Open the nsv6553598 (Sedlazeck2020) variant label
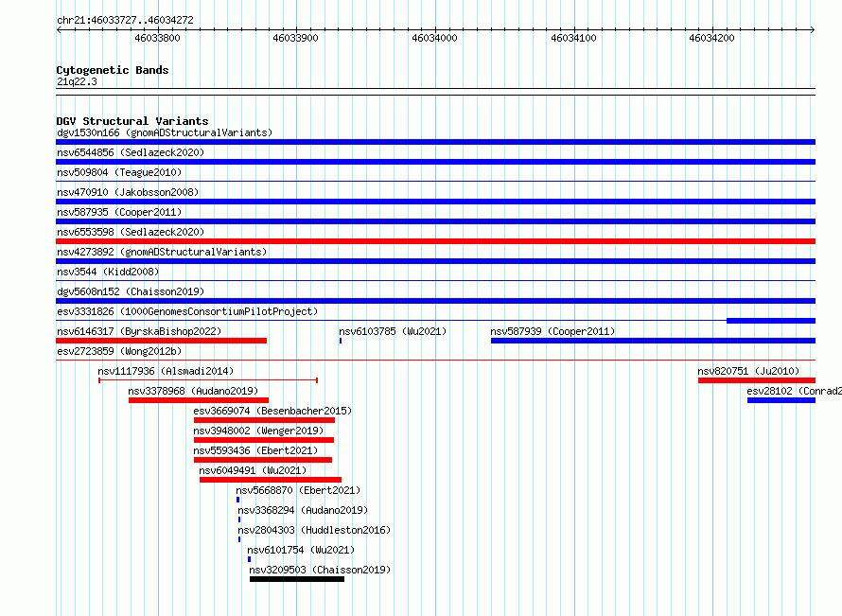Image resolution: width=842 pixels, height=616 pixels. (131, 232)
